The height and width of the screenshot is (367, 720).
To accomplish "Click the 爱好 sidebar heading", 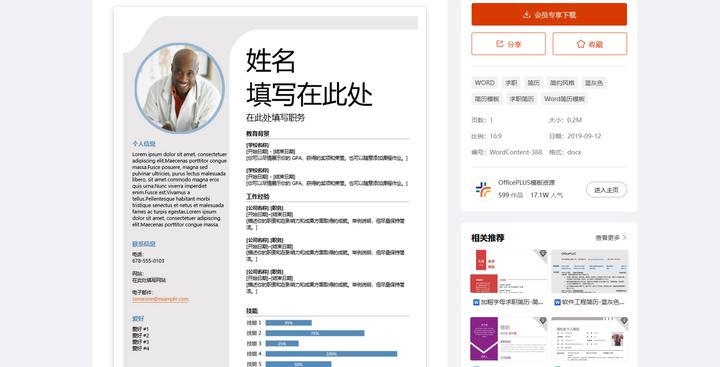I will point(138,319).
